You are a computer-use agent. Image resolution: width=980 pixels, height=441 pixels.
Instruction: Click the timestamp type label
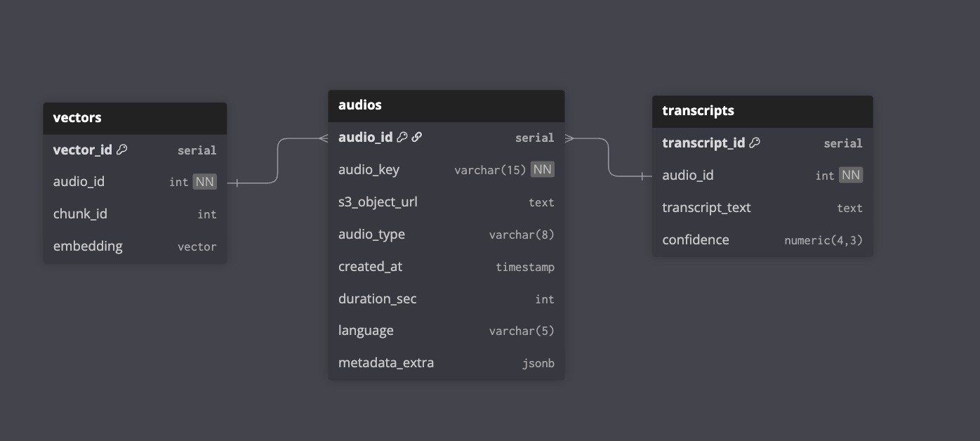[x=525, y=268]
